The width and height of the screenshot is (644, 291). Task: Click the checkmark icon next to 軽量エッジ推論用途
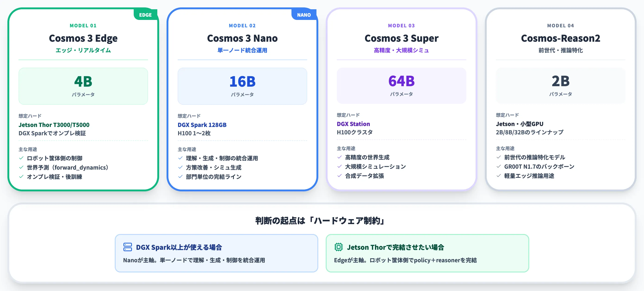(498, 176)
